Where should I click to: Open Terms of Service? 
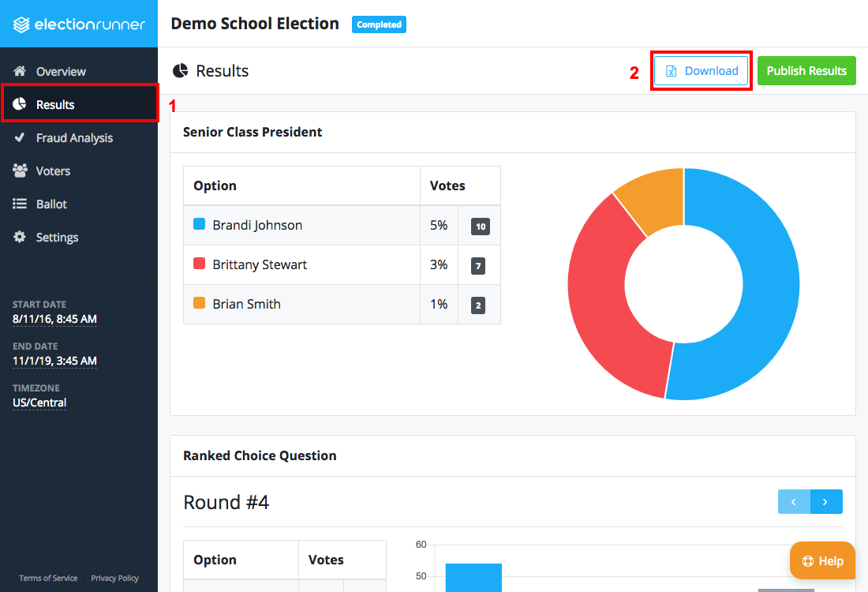[47, 578]
